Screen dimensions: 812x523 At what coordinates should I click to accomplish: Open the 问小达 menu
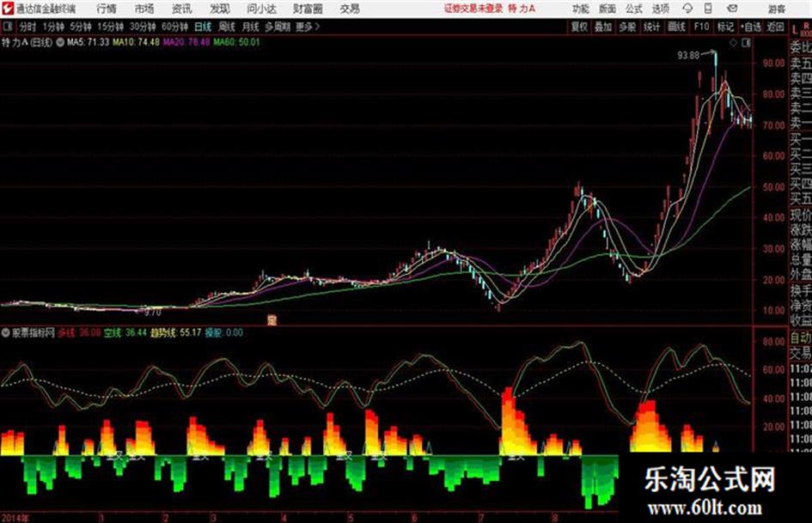click(261, 9)
